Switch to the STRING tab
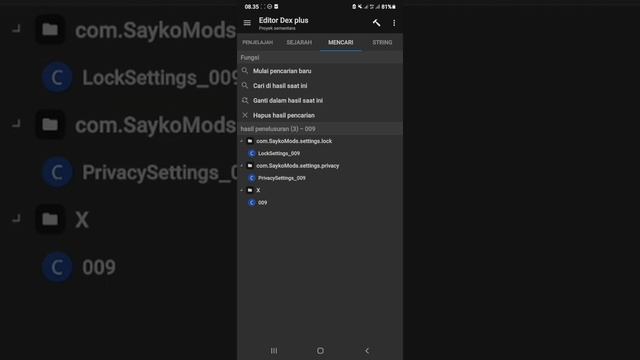 (x=382, y=42)
